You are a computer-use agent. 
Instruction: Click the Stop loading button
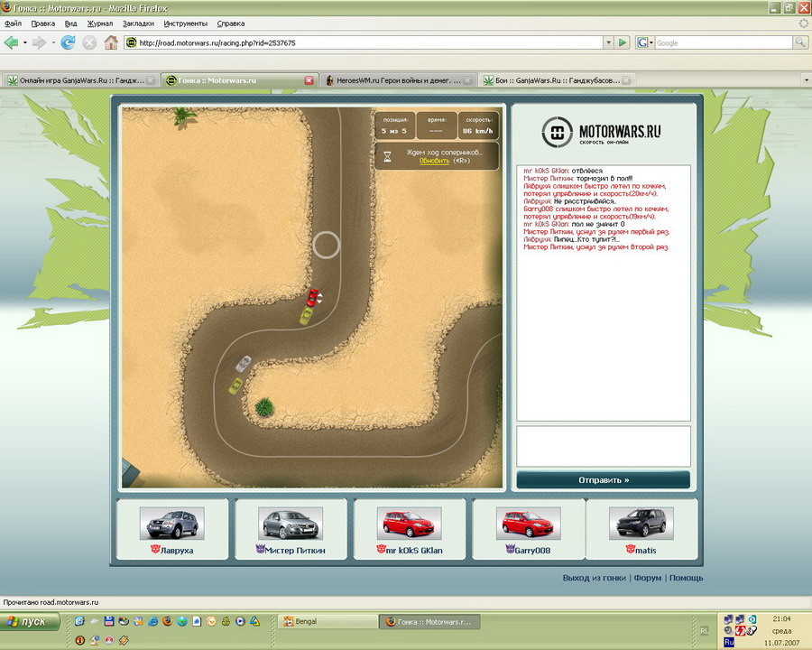point(89,42)
